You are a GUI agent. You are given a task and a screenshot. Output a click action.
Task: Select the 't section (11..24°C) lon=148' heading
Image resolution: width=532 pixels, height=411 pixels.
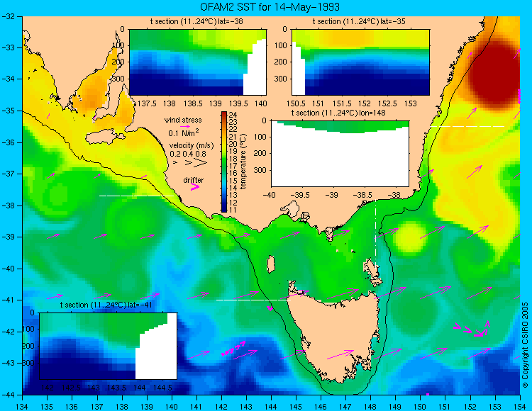click(338, 113)
